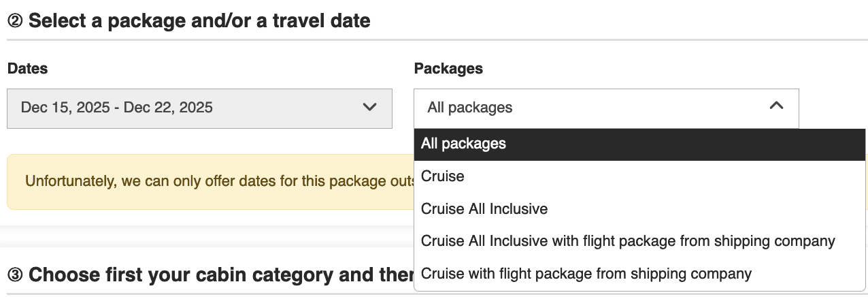Click the yellow Unfortunately notice banner
The image size is (868, 297).
point(204,182)
